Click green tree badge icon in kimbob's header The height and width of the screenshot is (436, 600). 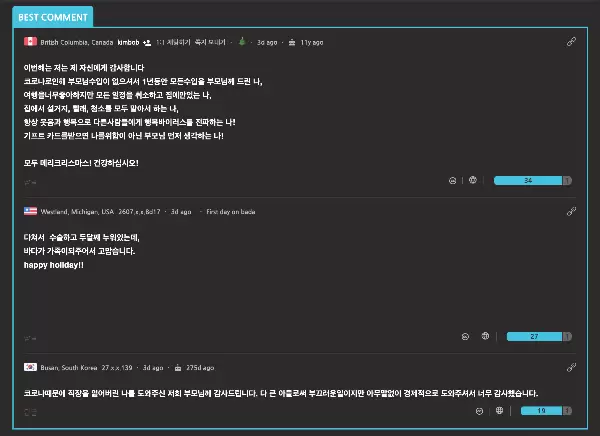point(242,41)
